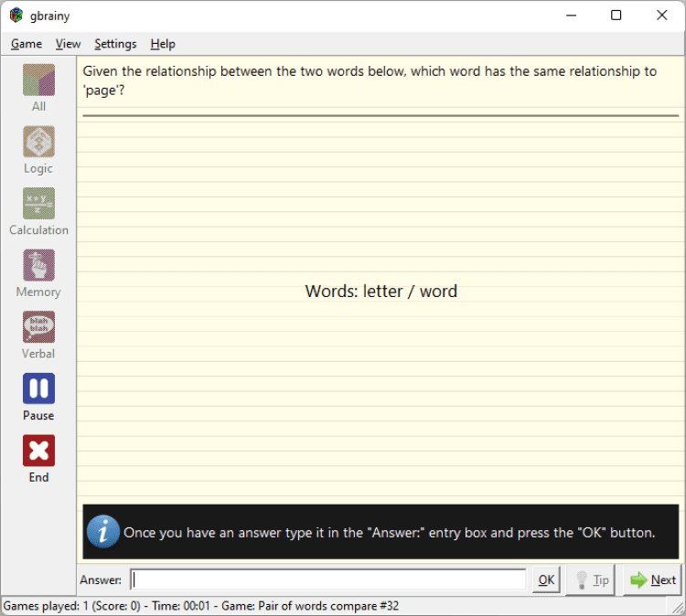Open the Help menu
Viewport: 686px width, 616px height.
pos(163,44)
